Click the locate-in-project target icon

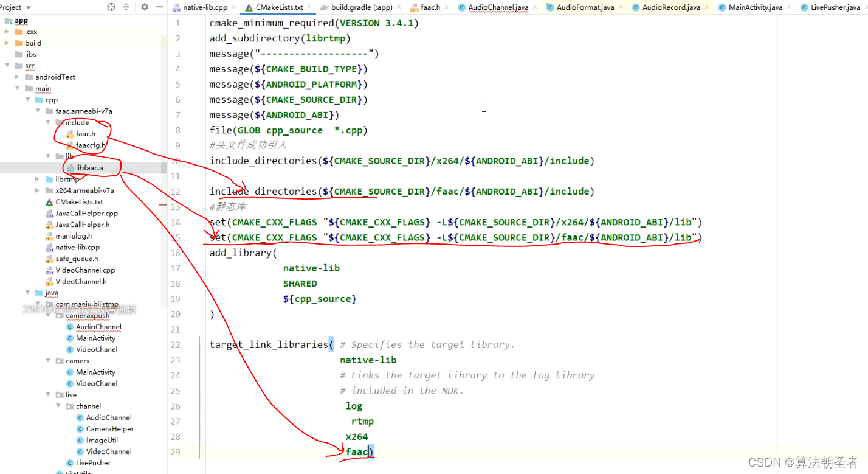coord(111,7)
